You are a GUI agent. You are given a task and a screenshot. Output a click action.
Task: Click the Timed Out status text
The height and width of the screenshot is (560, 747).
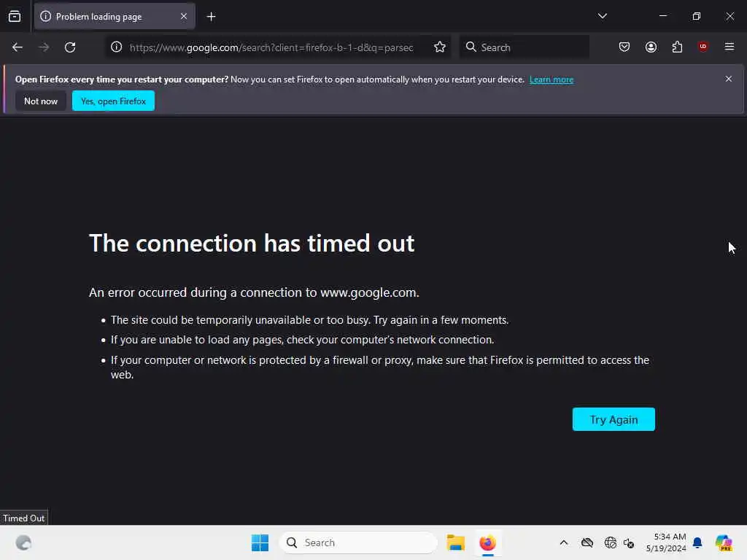pyautogui.click(x=24, y=518)
